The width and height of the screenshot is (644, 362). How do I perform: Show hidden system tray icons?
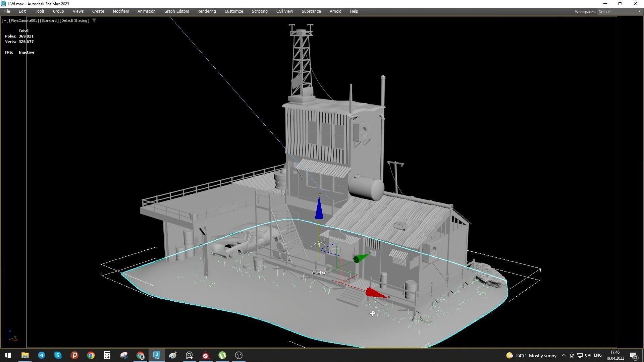point(564,355)
